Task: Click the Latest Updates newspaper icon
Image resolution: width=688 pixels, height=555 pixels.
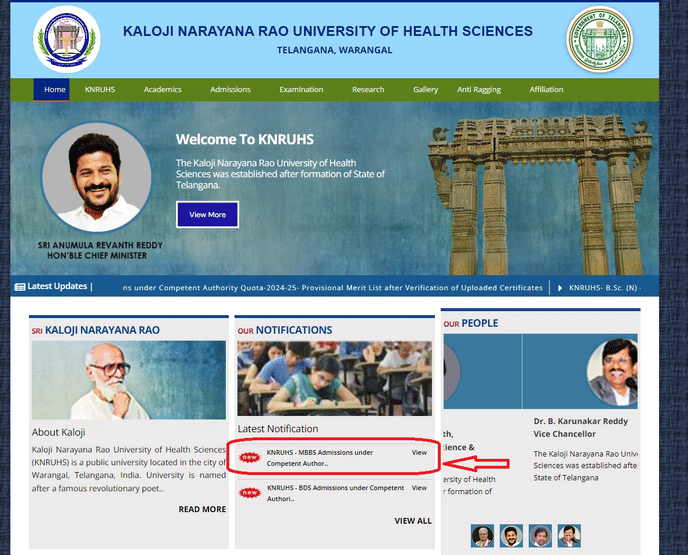Action: coord(20,287)
